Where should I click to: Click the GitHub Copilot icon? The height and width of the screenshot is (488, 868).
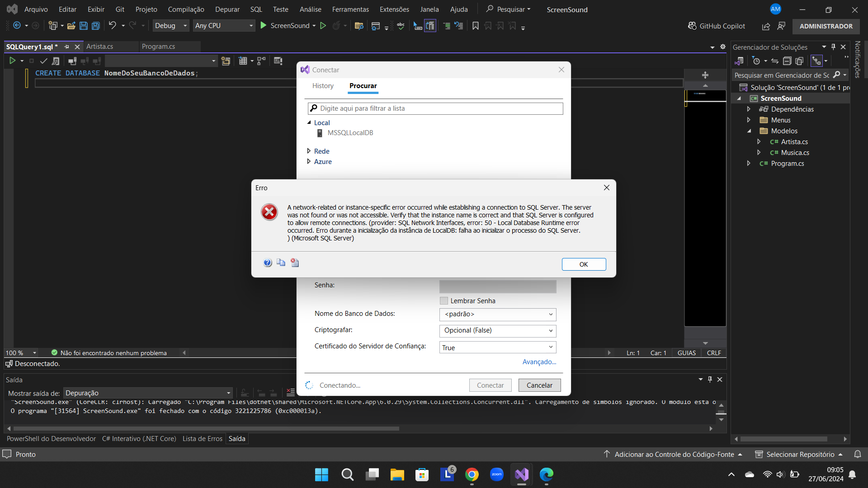[692, 26]
